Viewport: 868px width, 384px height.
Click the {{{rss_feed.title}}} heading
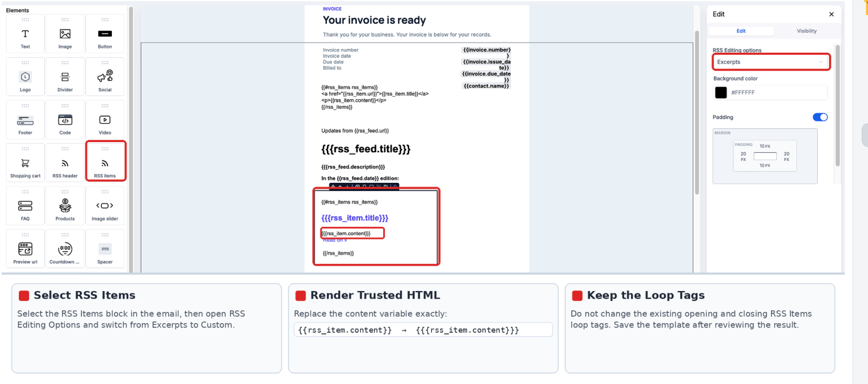point(366,149)
